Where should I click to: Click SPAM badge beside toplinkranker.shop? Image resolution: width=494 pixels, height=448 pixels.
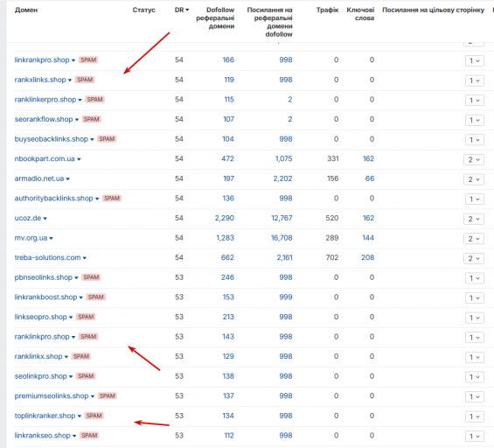[x=94, y=416]
